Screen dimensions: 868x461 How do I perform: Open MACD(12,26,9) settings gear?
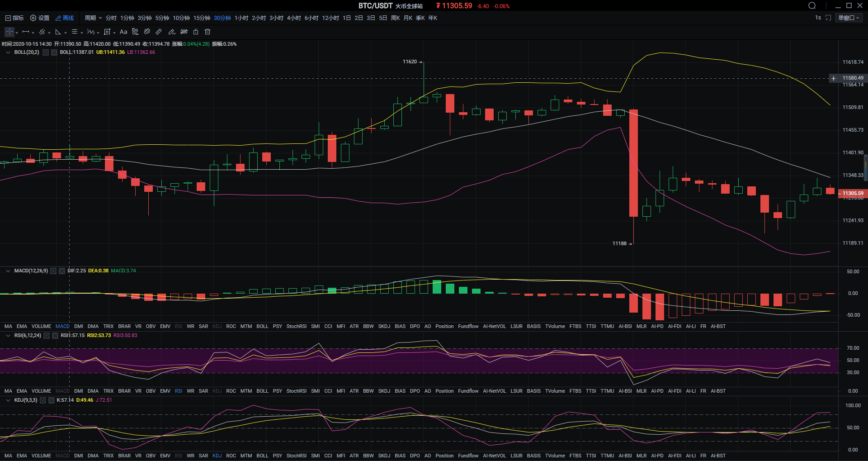53,271
